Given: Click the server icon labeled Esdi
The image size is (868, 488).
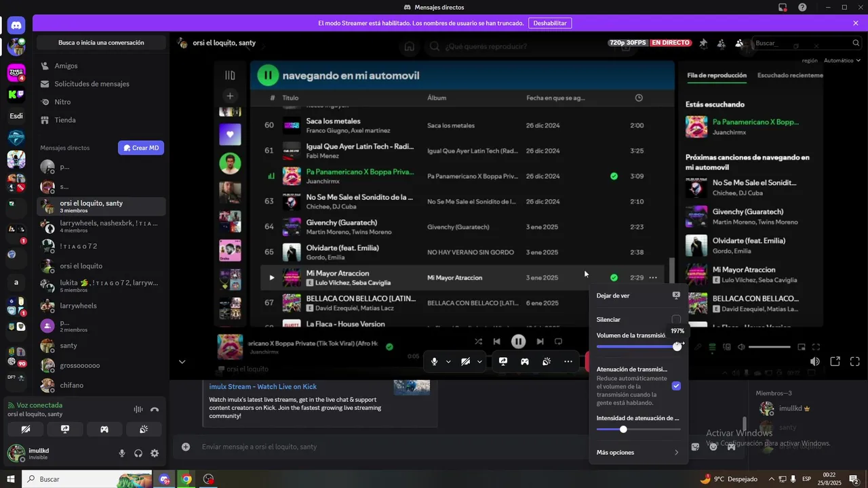Looking at the screenshot, I should [x=16, y=117].
